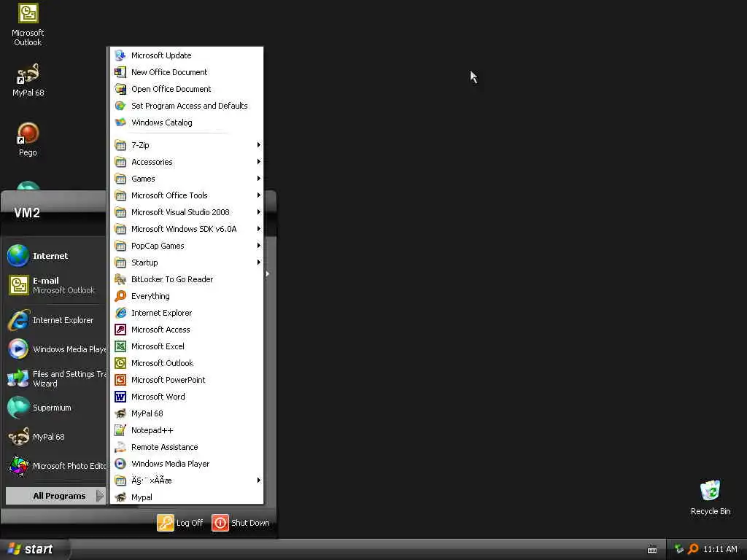Expand the Accessories folder
The width and height of the screenshot is (747, 560).
pos(186,162)
